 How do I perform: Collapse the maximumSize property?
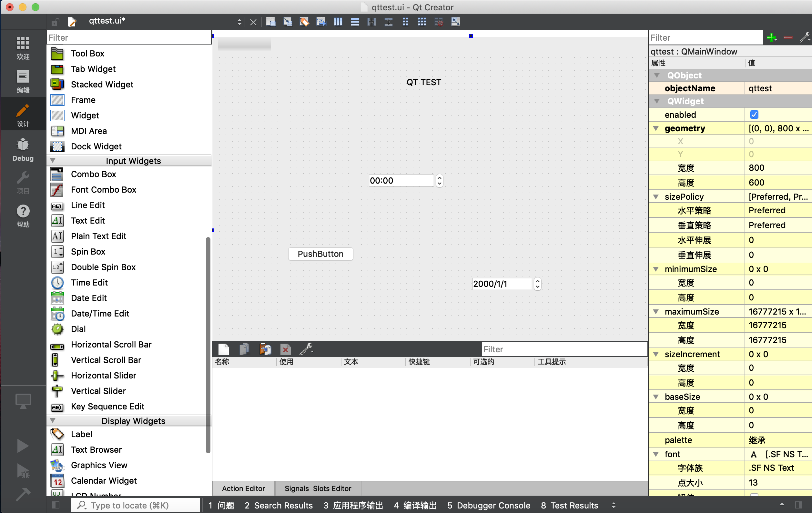tap(656, 311)
